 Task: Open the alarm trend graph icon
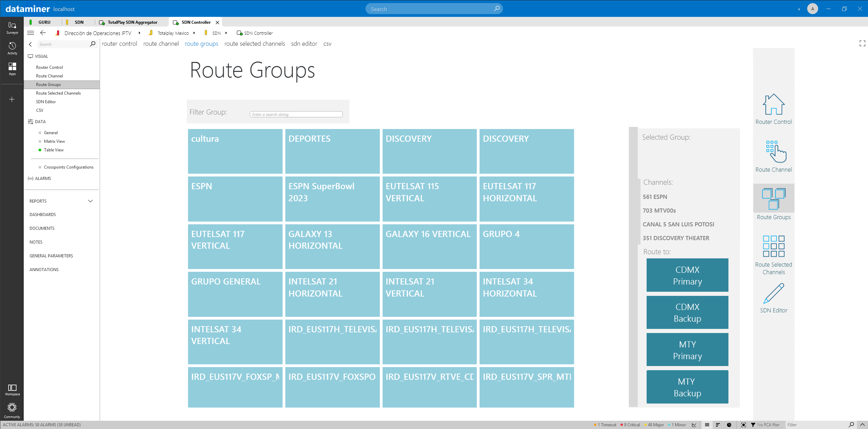click(694, 425)
